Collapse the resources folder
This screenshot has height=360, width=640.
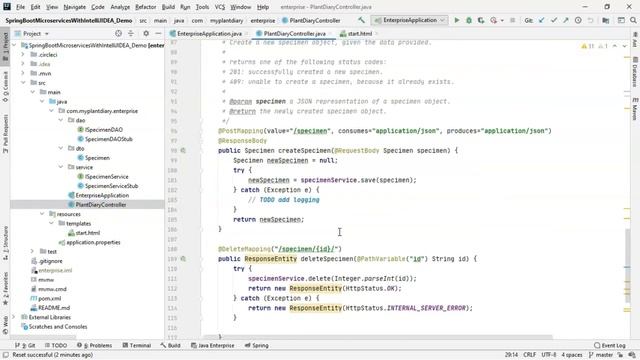coord(42,214)
